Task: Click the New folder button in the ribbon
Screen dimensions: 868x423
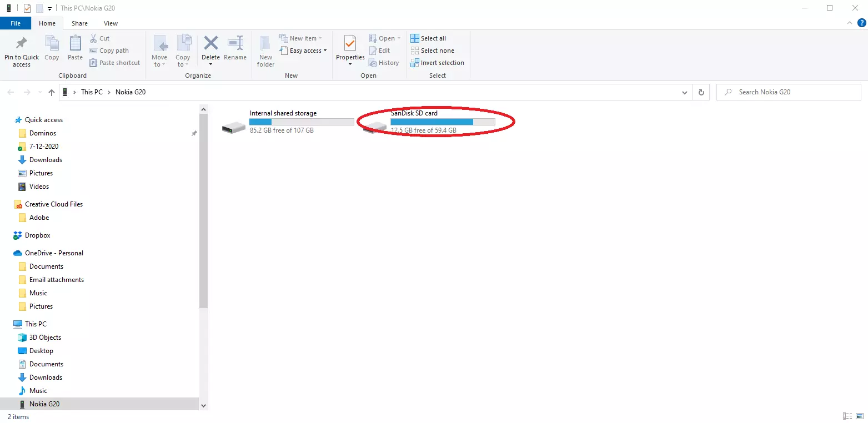Action: pos(266,52)
